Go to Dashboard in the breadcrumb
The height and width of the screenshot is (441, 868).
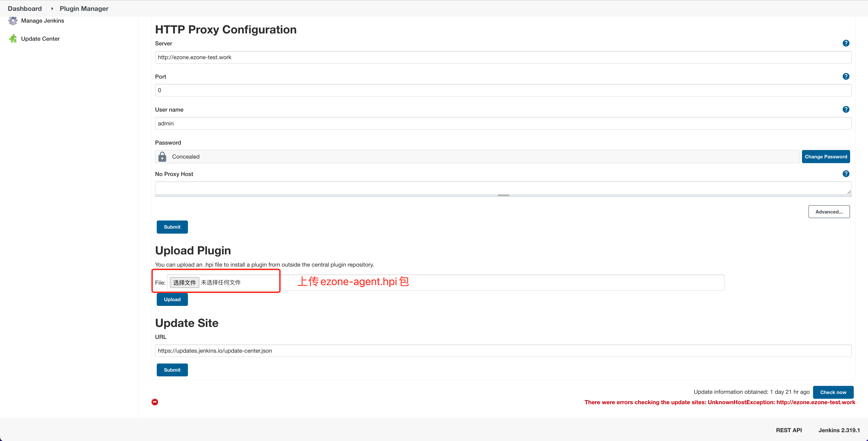point(25,8)
